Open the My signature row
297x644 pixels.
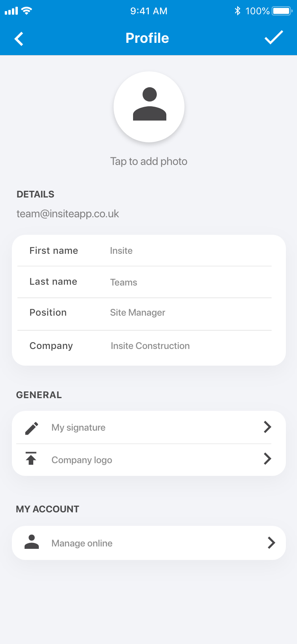tap(149, 427)
